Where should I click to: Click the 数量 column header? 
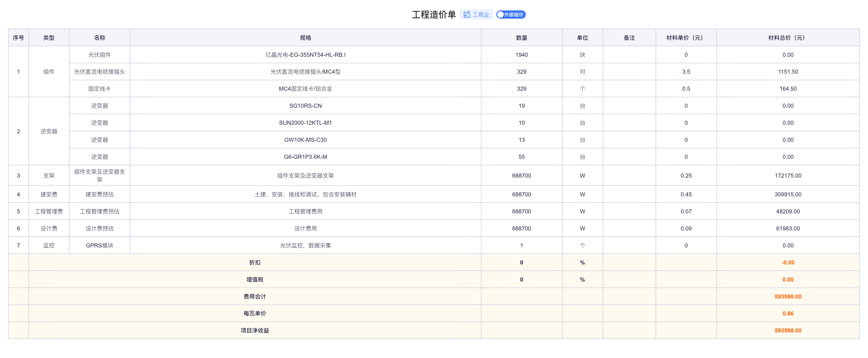[522, 38]
